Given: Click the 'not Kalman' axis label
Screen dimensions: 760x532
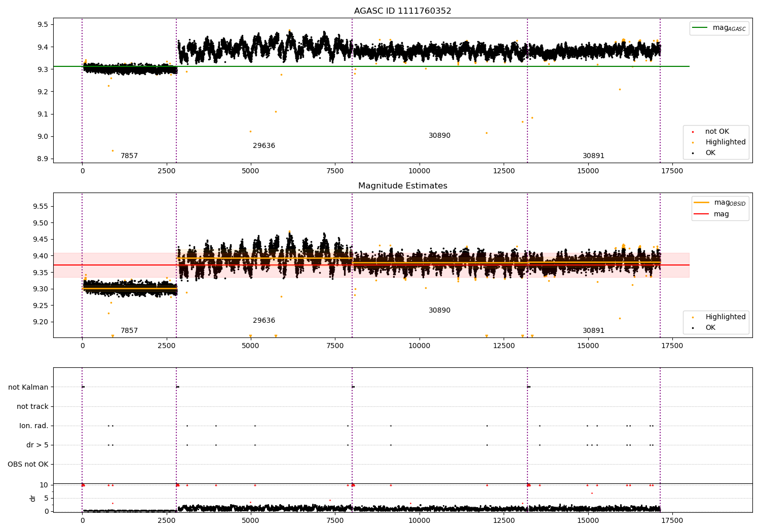Looking at the screenshot, I should point(28,388).
